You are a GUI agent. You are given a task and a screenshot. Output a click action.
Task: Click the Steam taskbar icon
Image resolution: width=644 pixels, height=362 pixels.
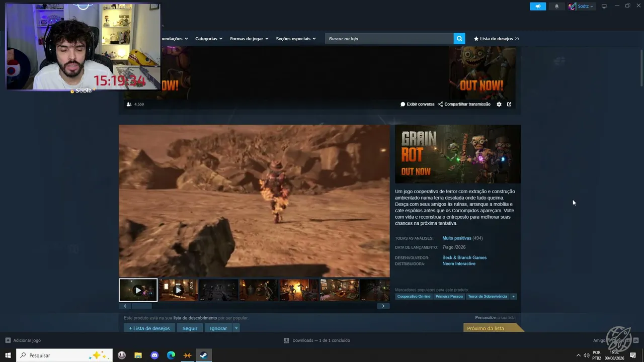coord(204,355)
